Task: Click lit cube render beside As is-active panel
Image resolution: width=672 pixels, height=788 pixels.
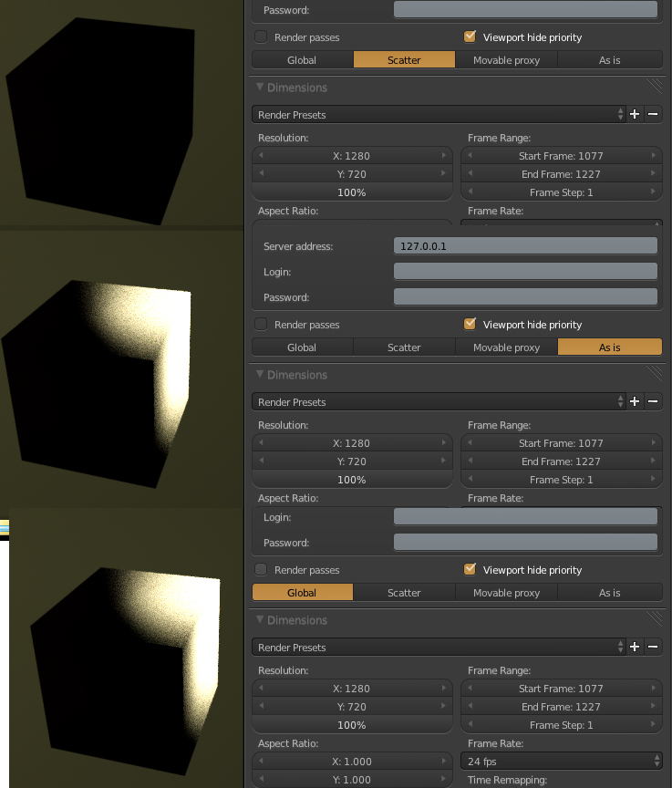Action: click(x=98, y=385)
